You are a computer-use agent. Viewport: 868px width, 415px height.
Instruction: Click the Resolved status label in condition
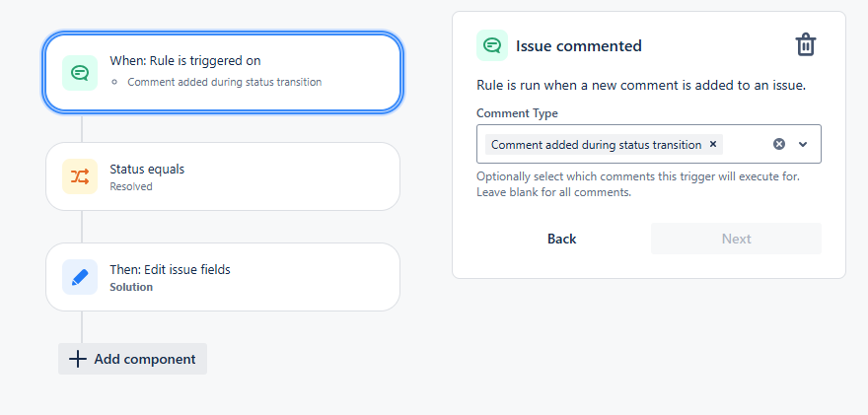coord(131,186)
